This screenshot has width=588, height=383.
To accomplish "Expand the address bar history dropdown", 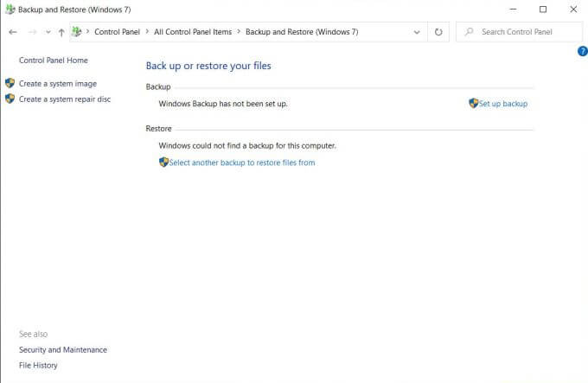I will point(417,32).
